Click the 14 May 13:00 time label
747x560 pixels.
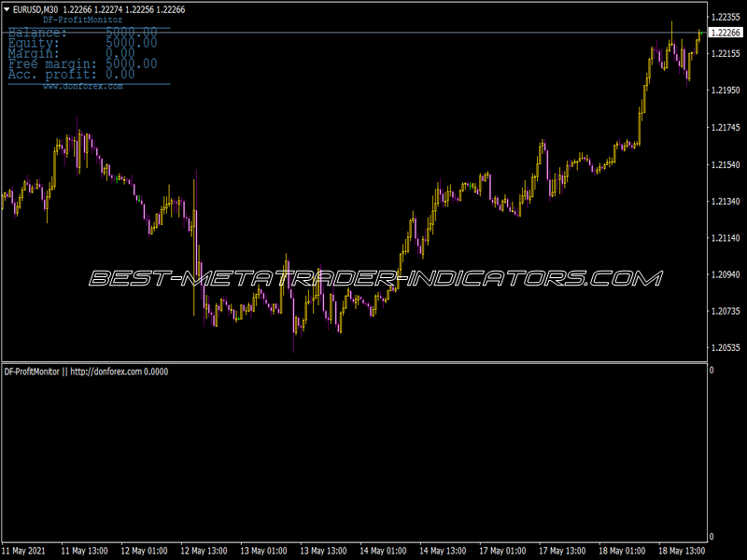443,551
